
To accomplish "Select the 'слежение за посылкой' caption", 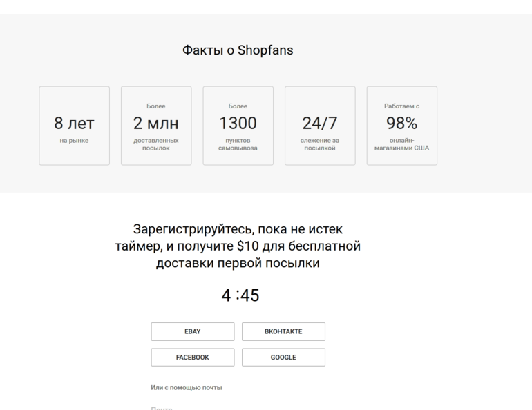I will pos(320,144).
